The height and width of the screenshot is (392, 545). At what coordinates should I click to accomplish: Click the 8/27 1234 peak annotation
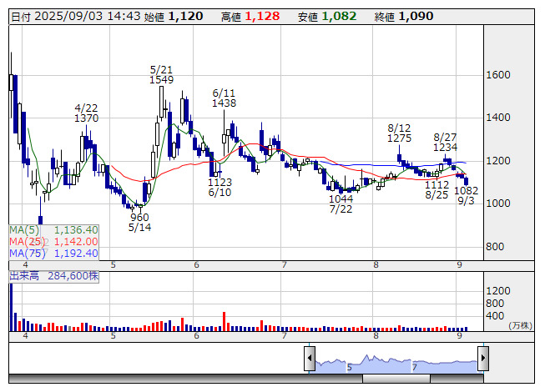coord(445,143)
